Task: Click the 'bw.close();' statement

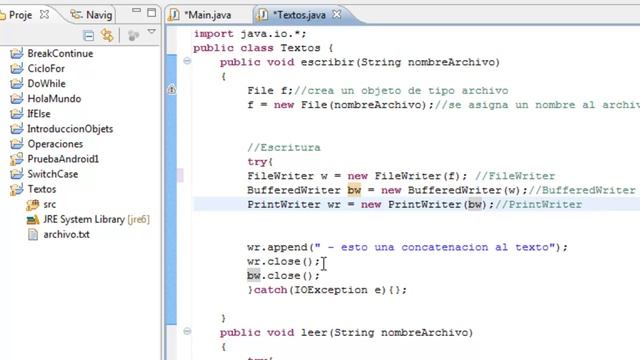Action: 284,276
